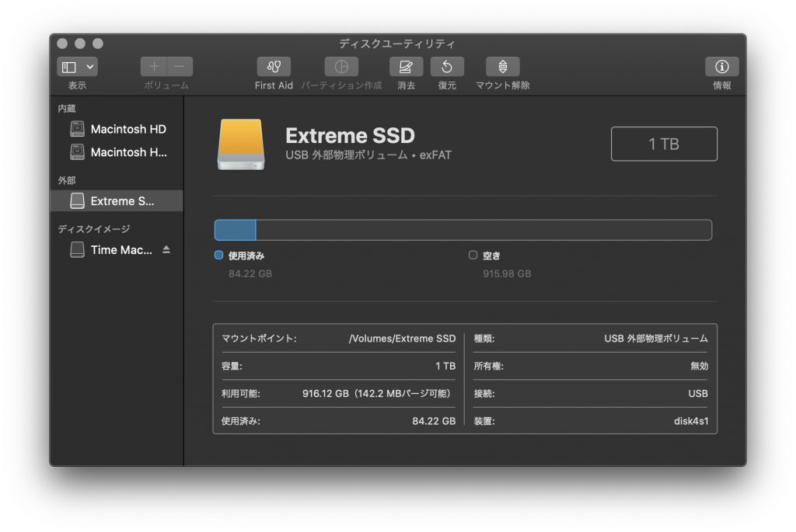Screen dimensions: 796x532
Task: Click the 容量 value 1 TB in the table
Action: (445, 366)
